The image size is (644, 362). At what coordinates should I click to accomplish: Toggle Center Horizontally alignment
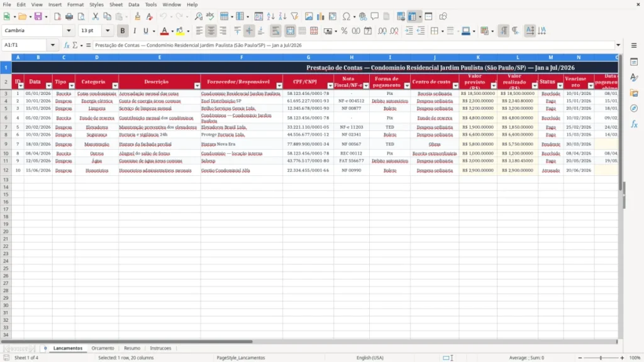211,31
